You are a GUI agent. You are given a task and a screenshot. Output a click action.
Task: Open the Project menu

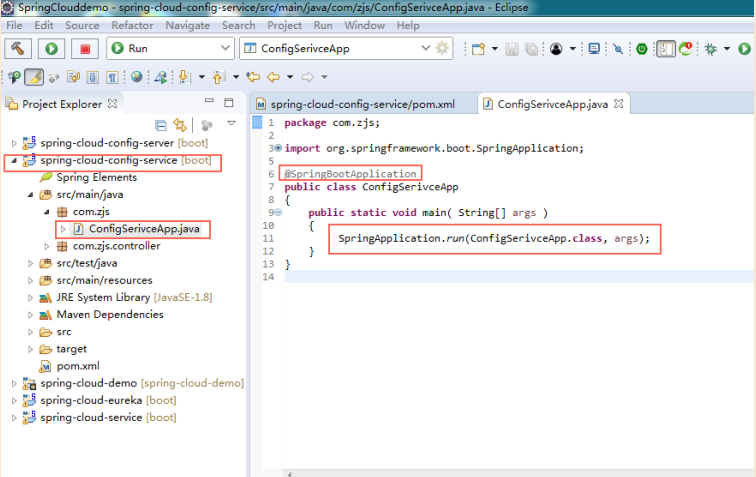pyautogui.click(x=284, y=25)
